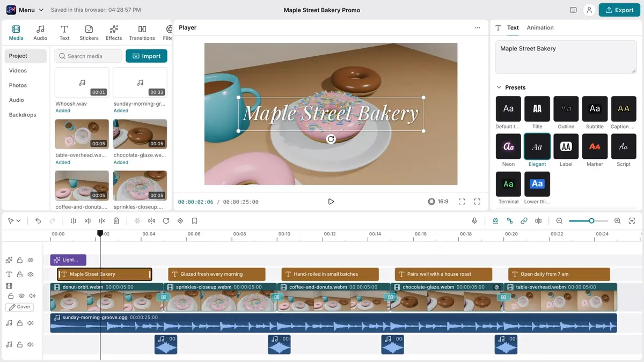Click the Search media field
The width and height of the screenshot is (644, 362).
(x=89, y=56)
